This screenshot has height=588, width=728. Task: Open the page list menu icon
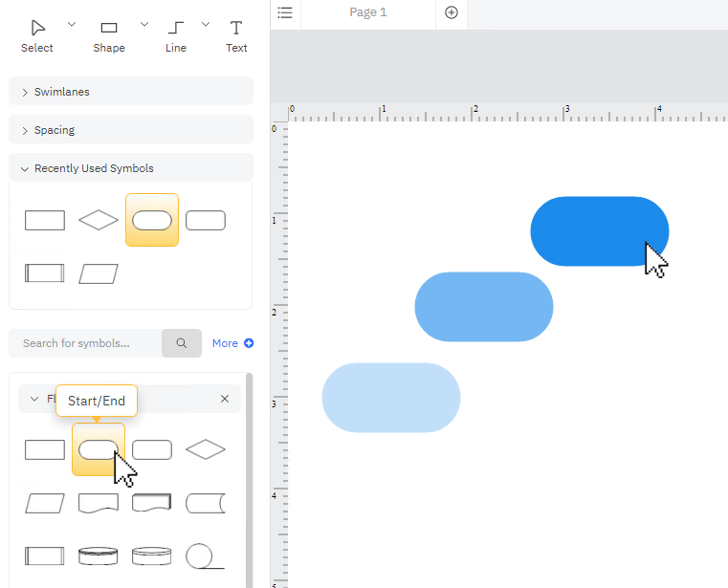coord(284,12)
